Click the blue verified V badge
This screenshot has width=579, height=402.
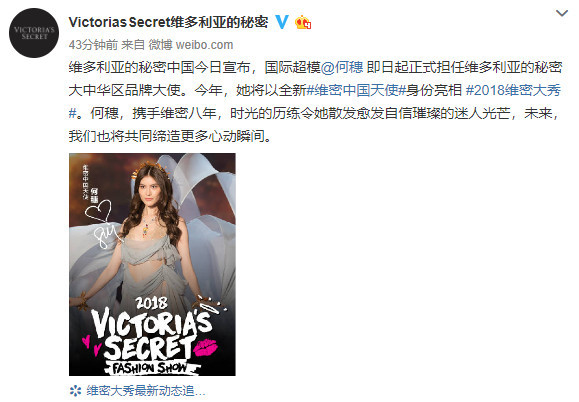click(282, 22)
